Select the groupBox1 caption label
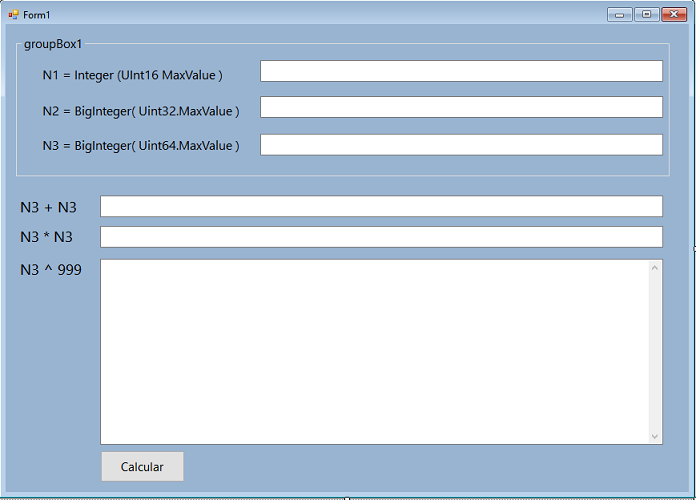 tap(53, 44)
